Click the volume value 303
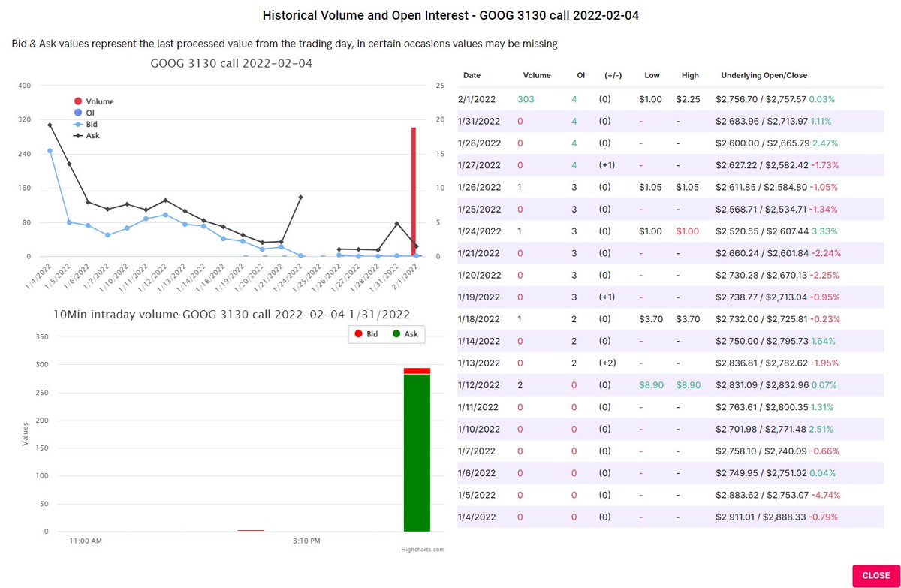Screen dimensions: 901x588 526,99
